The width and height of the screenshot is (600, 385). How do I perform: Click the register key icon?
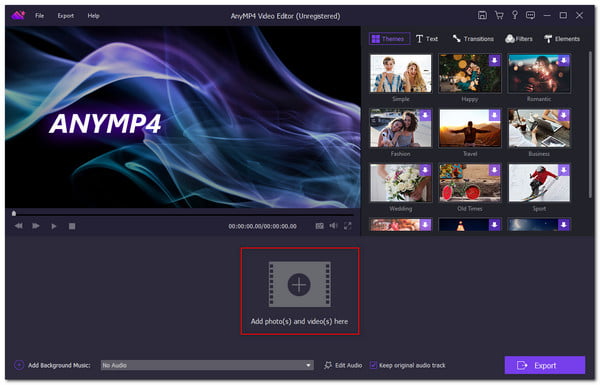pos(515,15)
